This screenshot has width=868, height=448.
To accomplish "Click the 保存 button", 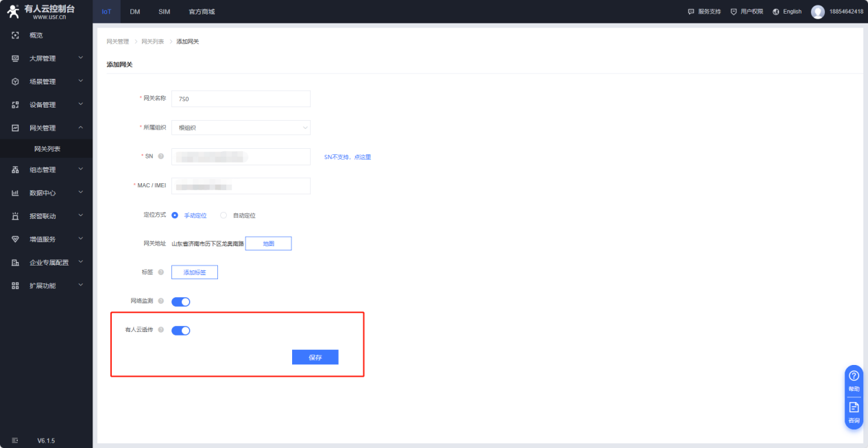I will [x=315, y=357].
